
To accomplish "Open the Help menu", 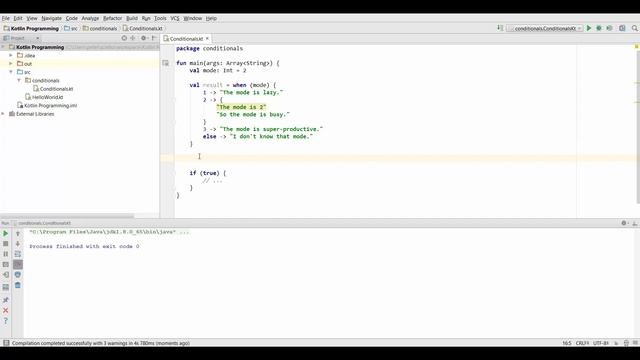I will point(211,18).
